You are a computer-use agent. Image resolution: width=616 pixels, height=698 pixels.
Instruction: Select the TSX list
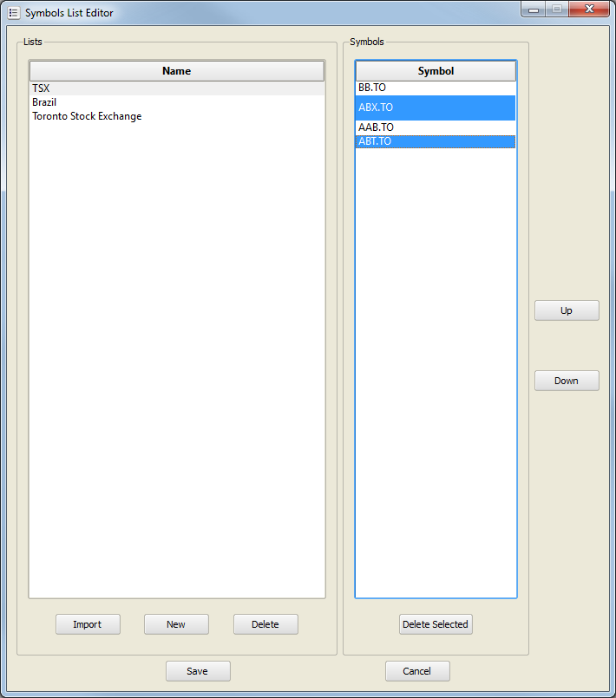[41, 88]
